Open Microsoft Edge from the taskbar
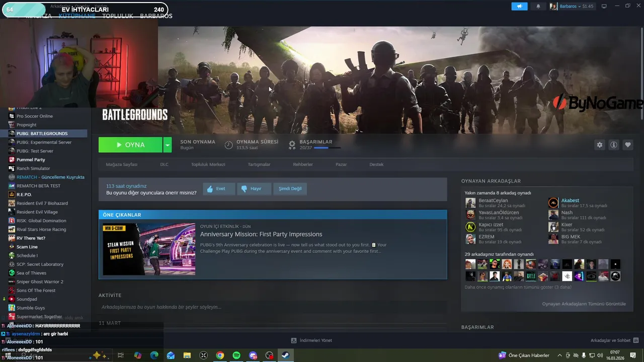644x362 pixels. tap(154, 355)
